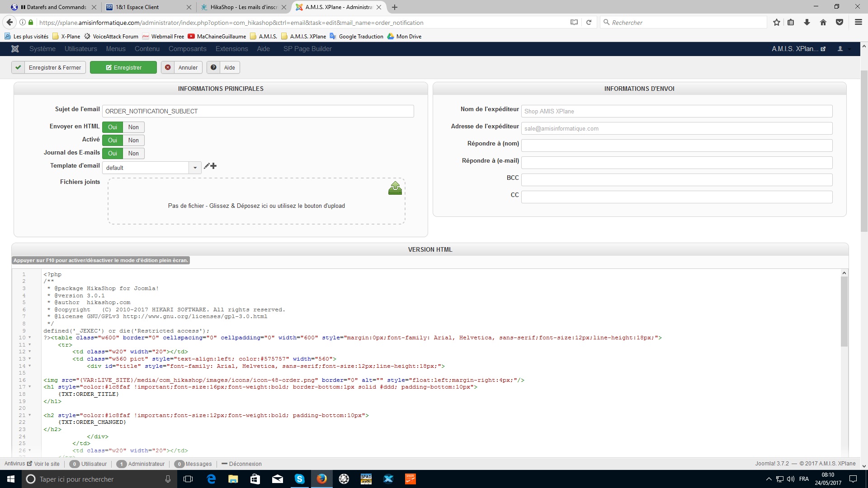Open Skype from the Windows taskbar
Viewport: 868px width, 488px height.
(299, 479)
